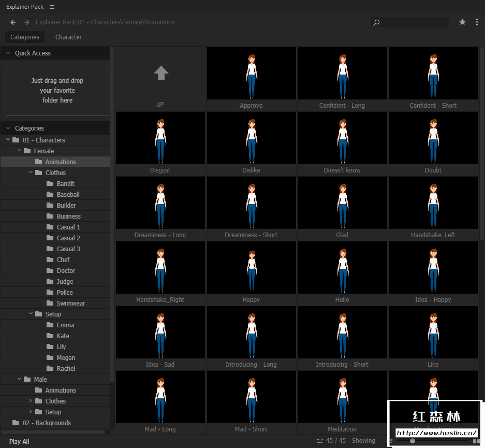This screenshot has width=485, height=448.
Task: Select the Handshake_Left animation thumbnail
Action: [x=433, y=203]
